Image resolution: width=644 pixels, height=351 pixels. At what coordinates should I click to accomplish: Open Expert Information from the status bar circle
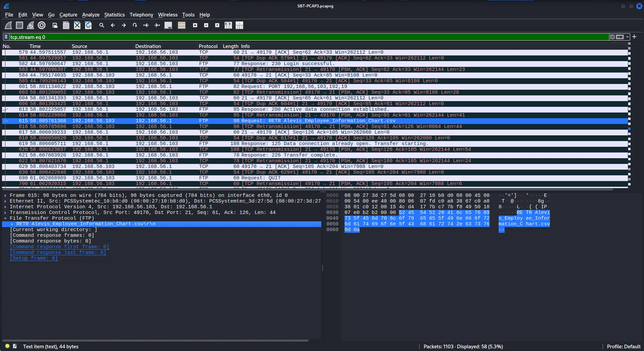pos(7,346)
